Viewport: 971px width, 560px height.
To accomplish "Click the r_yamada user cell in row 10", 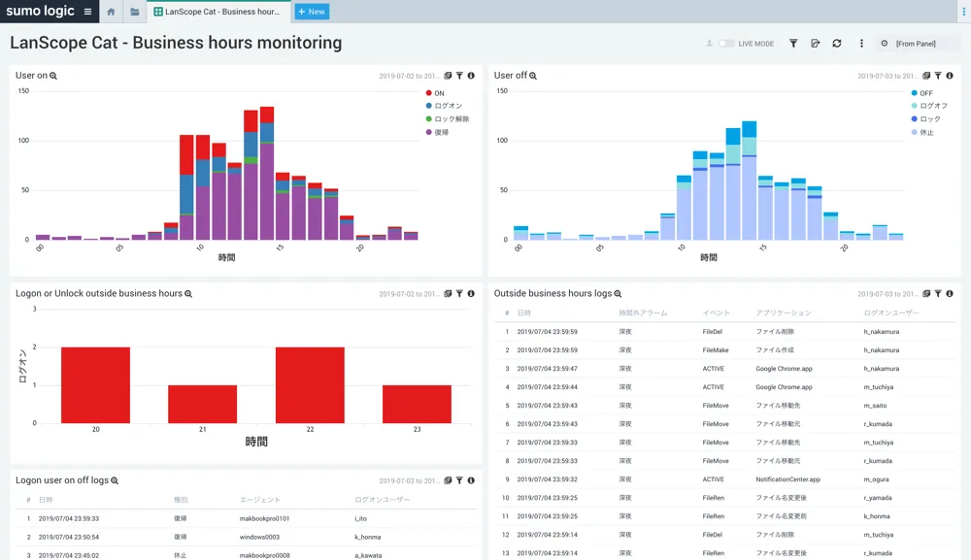I will pyautogui.click(x=878, y=498).
